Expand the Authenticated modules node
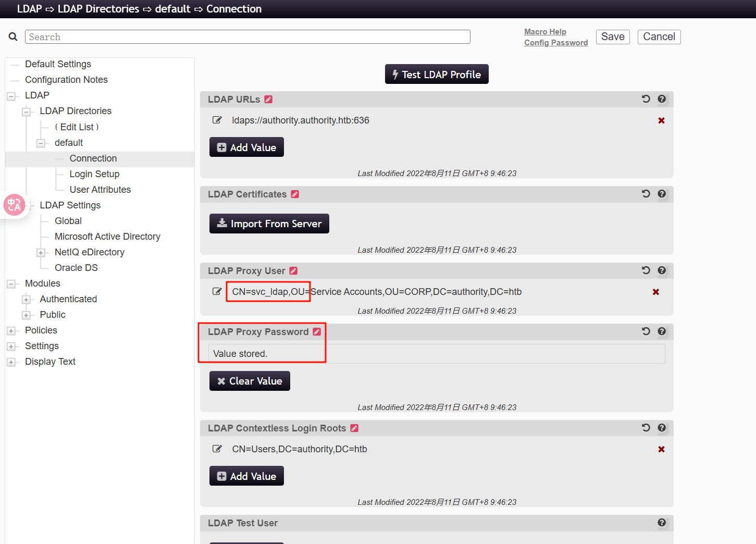The image size is (756, 544). tap(26, 300)
